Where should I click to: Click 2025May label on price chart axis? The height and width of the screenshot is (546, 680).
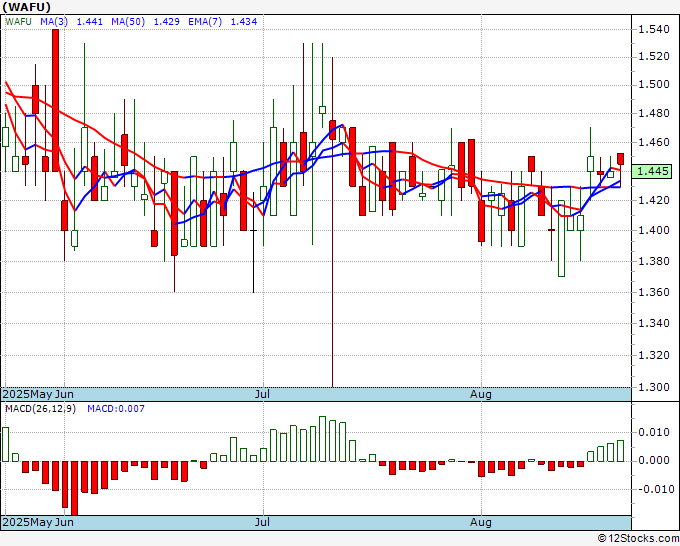[x=27, y=394]
